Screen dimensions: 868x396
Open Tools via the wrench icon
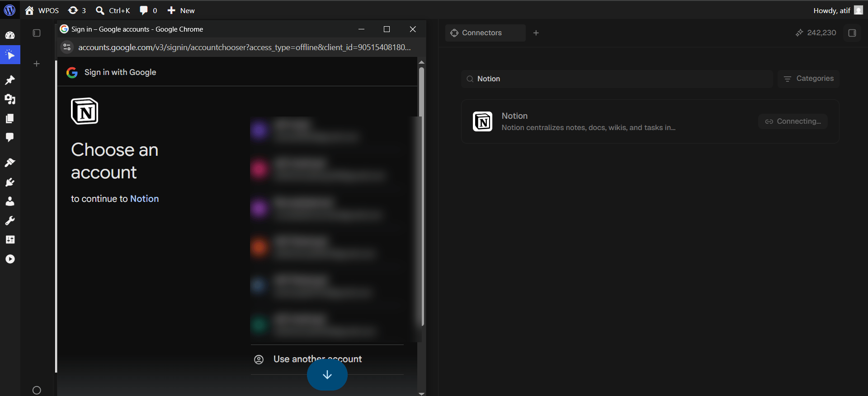(x=10, y=220)
